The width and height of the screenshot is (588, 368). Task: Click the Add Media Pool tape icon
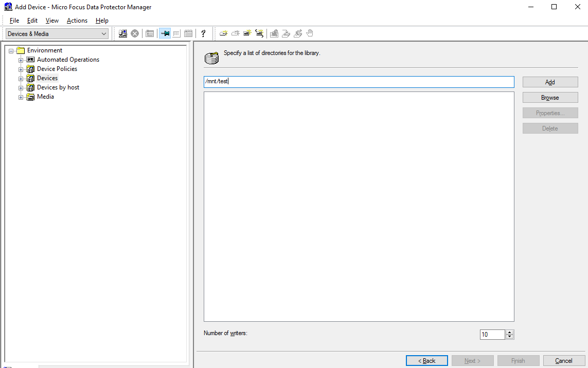point(247,33)
